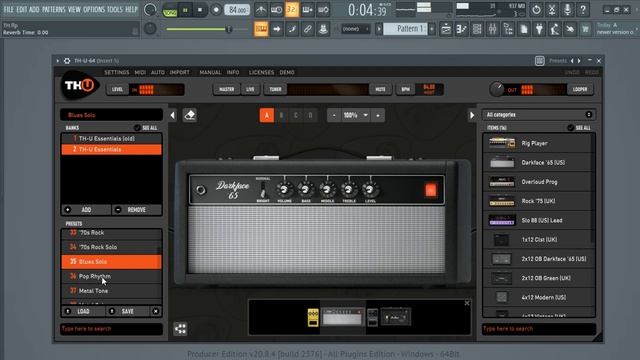Click the record button in transport
Viewport: 640px width, 360px height.
point(216,10)
